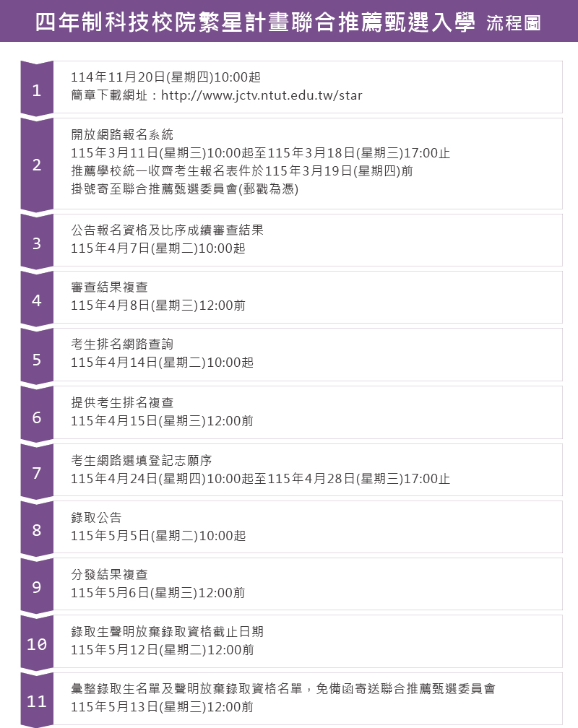Open the jctv.ntut.edu.tw/star download URL
This screenshot has width=578, height=728.
pos(262,95)
